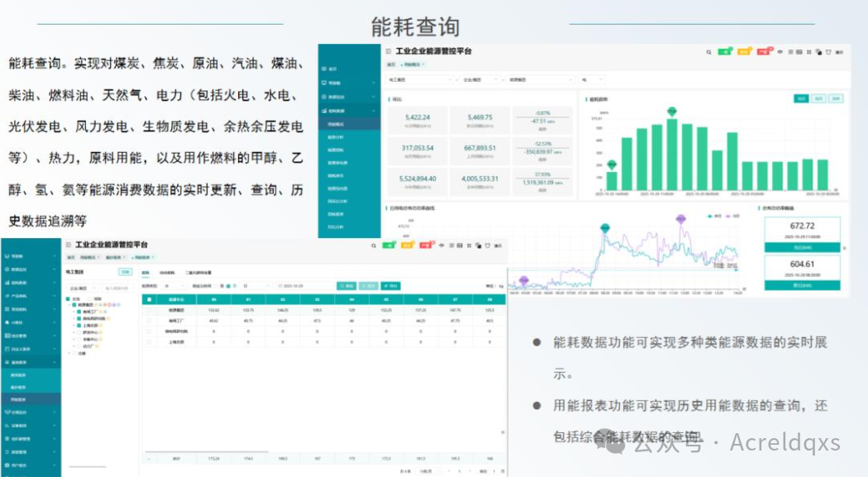868x477 pixels.
Task: Open search magnifier in upper dashboard header
Action: tap(708, 52)
